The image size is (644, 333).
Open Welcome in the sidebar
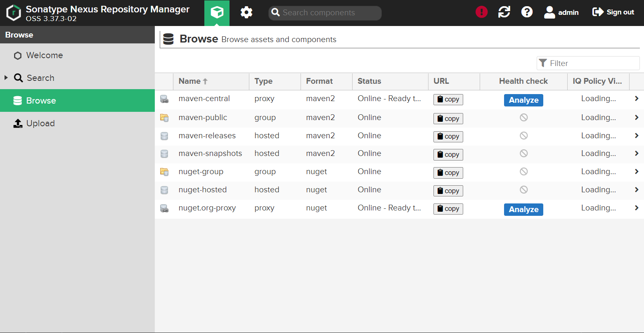point(77,55)
